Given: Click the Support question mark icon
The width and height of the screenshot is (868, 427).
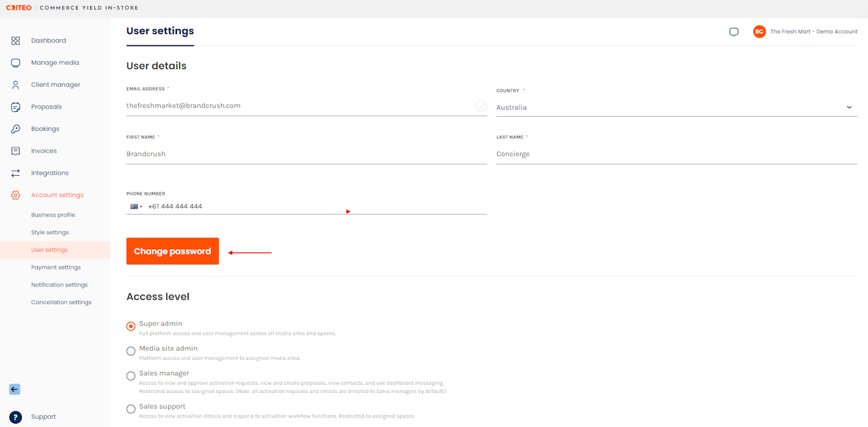Looking at the screenshot, I should (16, 417).
